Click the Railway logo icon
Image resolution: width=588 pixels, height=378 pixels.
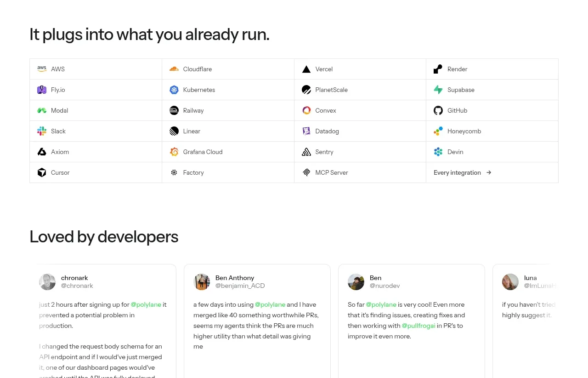coord(174,110)
